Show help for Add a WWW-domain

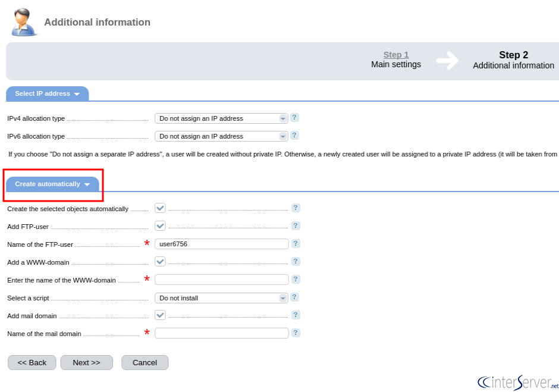296,262
